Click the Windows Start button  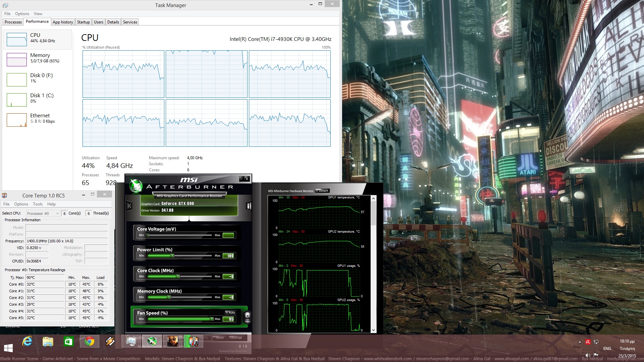click(8, 348)
